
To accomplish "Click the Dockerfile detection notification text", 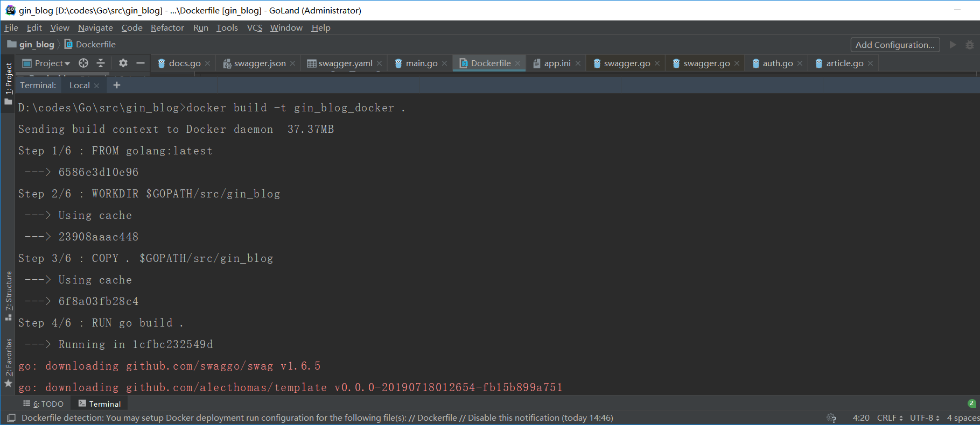I will tap(317, 418).
